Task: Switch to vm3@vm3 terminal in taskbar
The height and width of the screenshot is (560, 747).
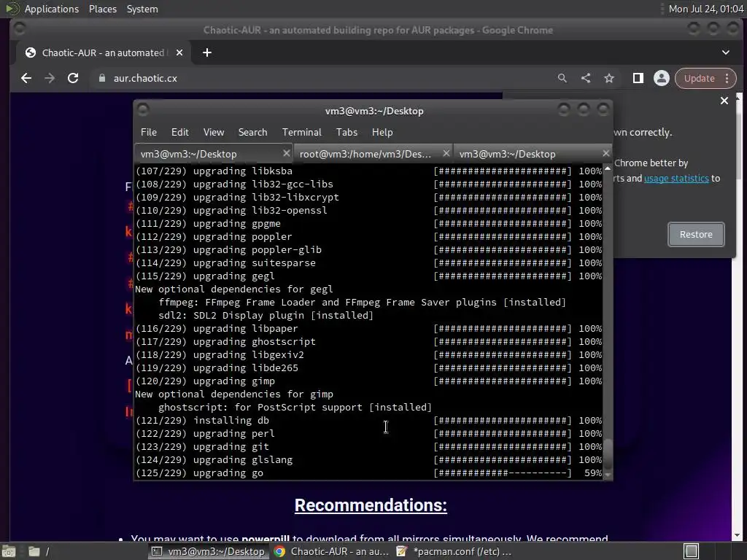Action: click(208, 551)
